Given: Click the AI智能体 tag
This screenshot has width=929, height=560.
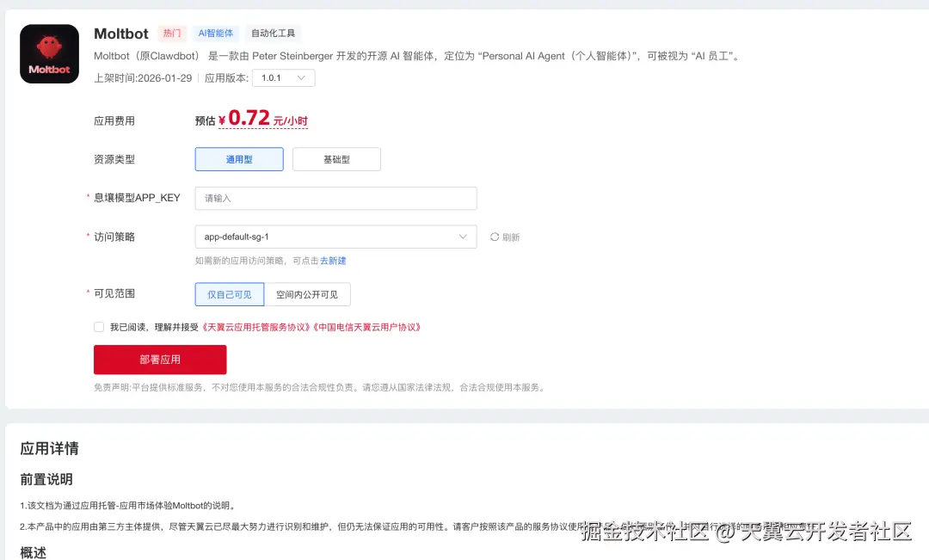Looking at the screenshot, I should pyautogui.click(x=216, y=34).
